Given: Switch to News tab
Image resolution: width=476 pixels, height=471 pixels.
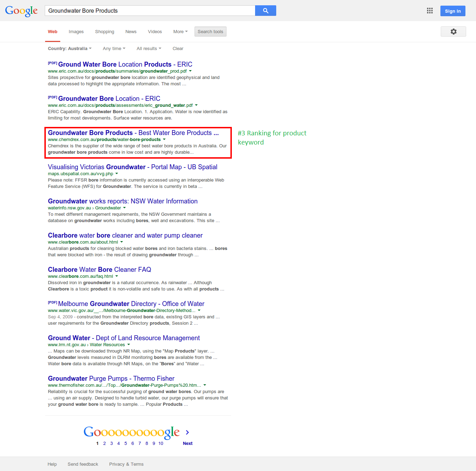Looking at the screenshot, I should point(131,31).
